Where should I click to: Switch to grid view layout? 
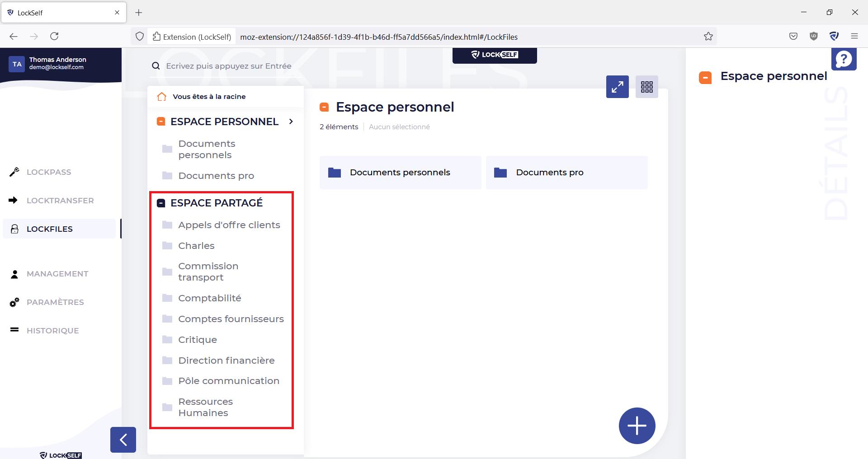647,87
